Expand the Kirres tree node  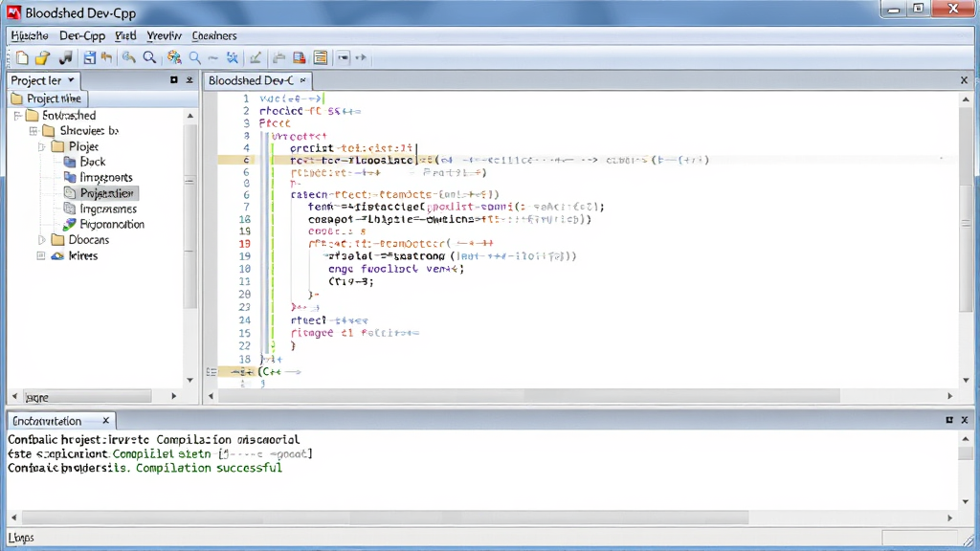(41, 255)
